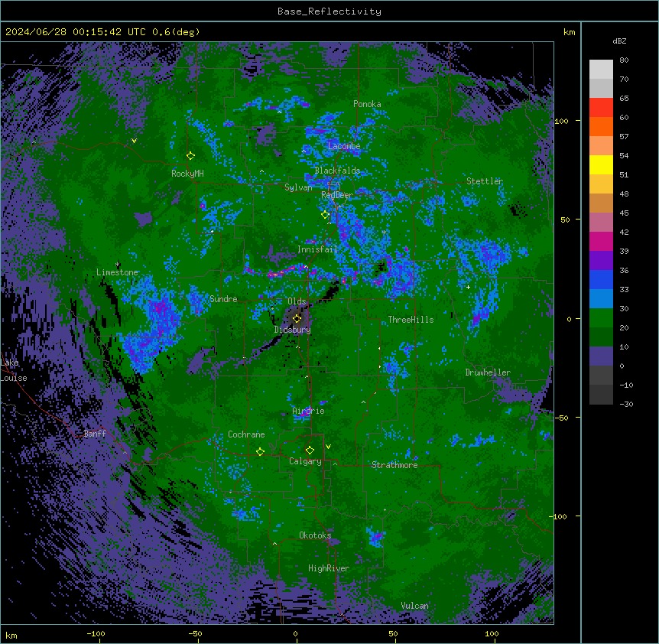This screenshot has width=659, height=644.
Task: Click the 80 value on dBZ legend
Action: click(x=624, y=60)
